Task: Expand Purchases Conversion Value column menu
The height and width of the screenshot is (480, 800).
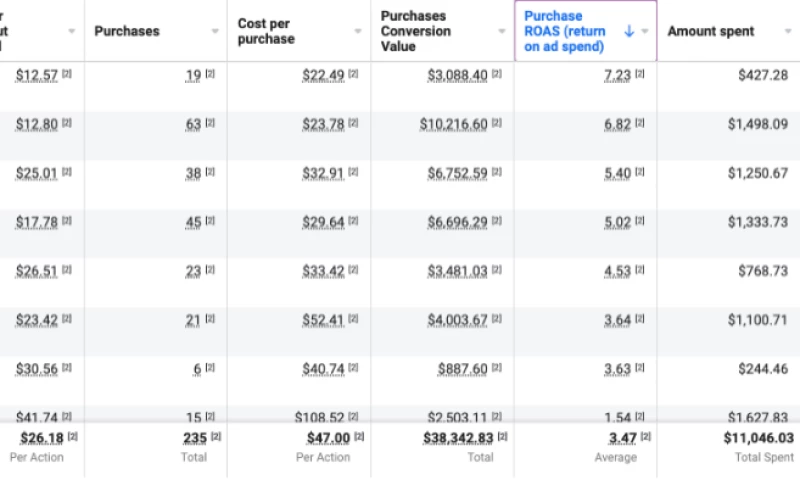Action: (x=502, y=31)
